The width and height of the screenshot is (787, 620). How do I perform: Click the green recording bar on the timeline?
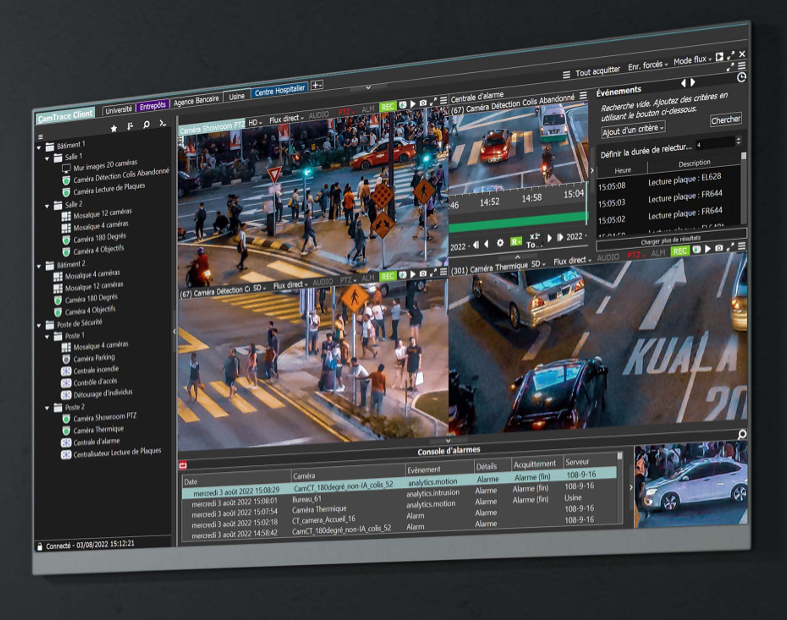(517, 222)
